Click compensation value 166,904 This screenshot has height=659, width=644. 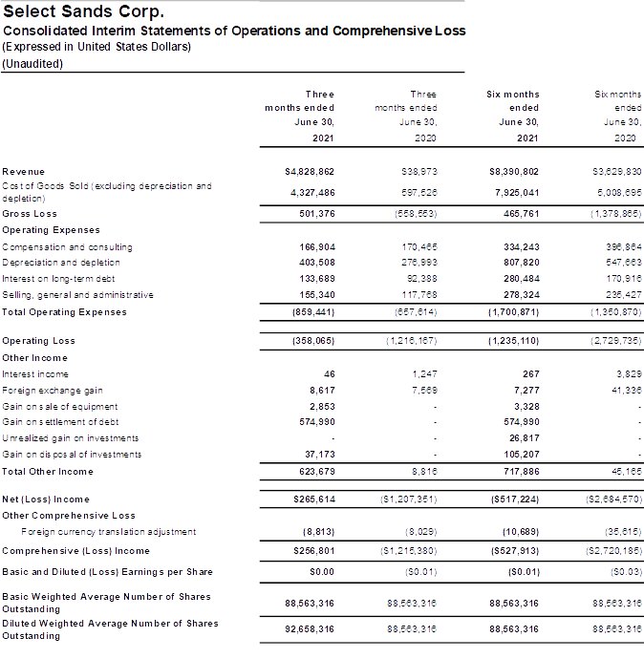pyautogui.click(x=317, y=246)
